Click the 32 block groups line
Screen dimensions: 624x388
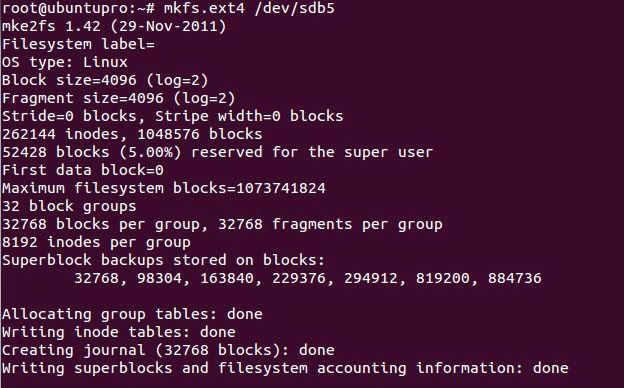69,206
